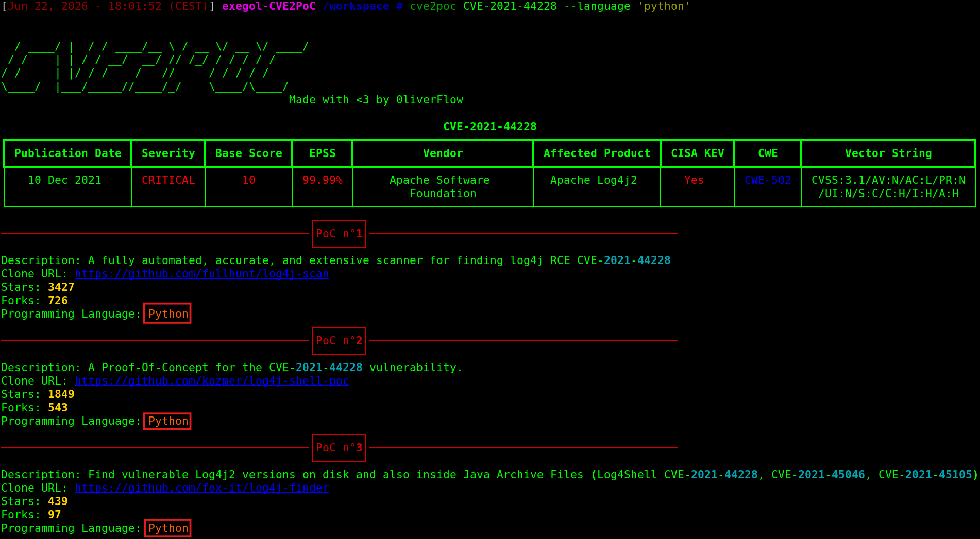
Task: Click the Python tag for log4j-shell-poc
Action: pyautogui.click(x=167, y=421)
